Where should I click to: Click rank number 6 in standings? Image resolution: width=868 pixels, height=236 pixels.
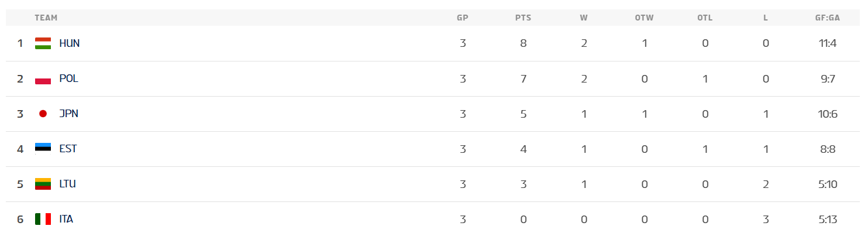pyautogui.click(x=20, y=219)
